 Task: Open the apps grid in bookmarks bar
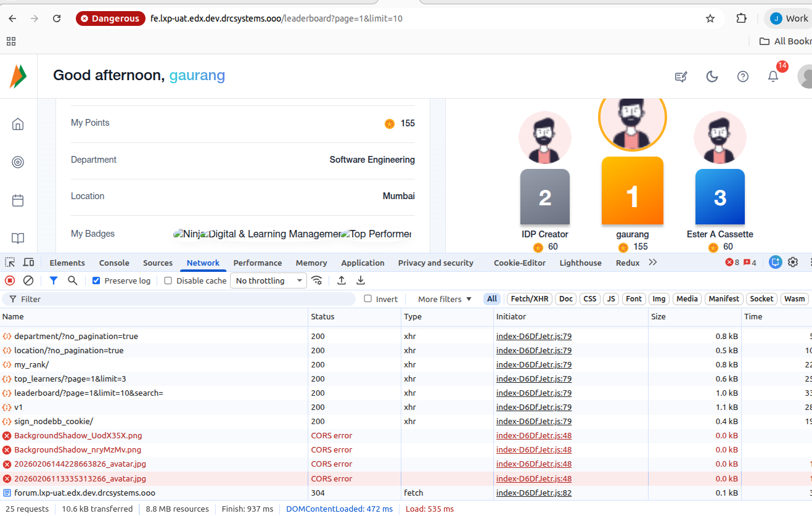pyautogui.click(x=10, y=41)
